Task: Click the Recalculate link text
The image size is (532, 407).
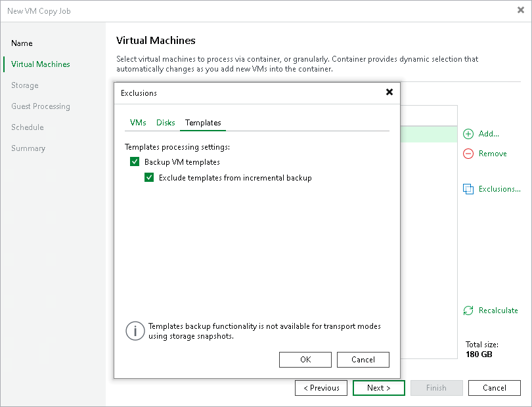Action: [x=498, y=310]
